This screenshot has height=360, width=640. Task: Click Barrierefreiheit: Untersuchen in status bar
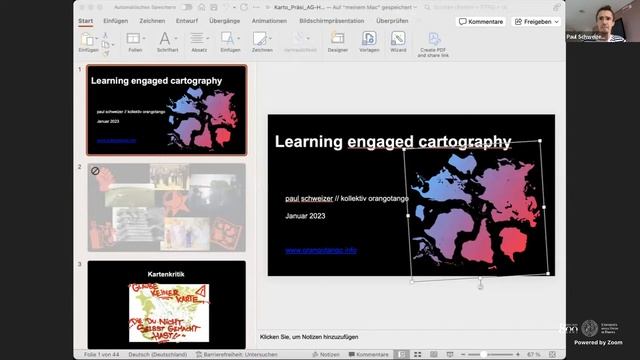236,355
